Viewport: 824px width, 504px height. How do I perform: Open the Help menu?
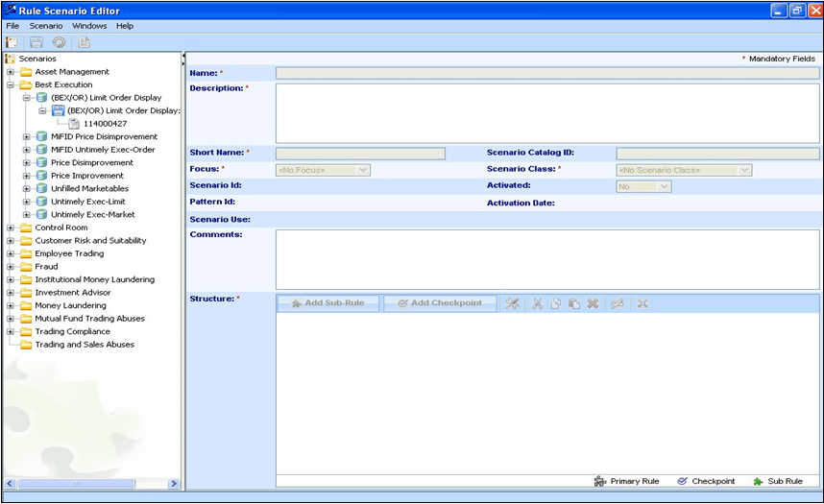coord(125,26)
